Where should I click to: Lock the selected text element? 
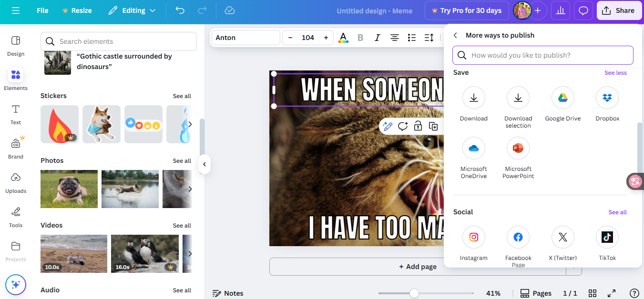[418, 126]
